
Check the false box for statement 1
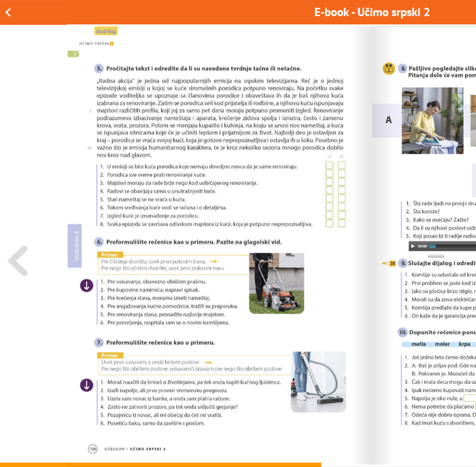[342, 166]
